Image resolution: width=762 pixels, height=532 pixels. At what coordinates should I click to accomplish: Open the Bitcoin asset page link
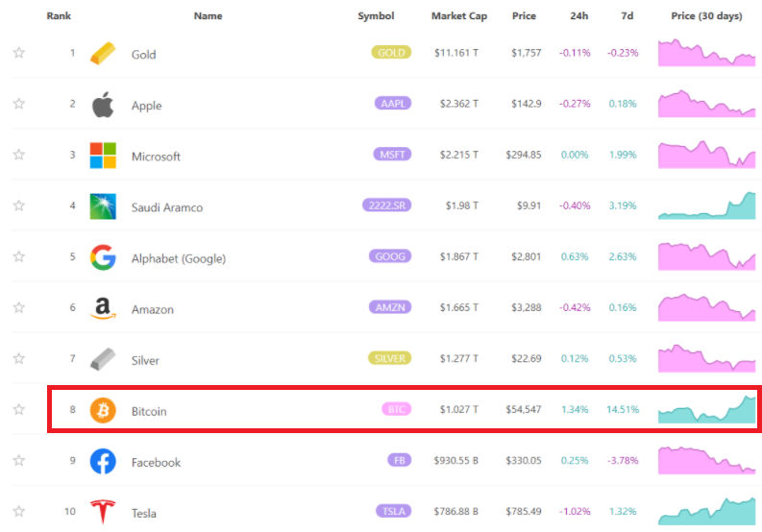[x=149, y=412]
